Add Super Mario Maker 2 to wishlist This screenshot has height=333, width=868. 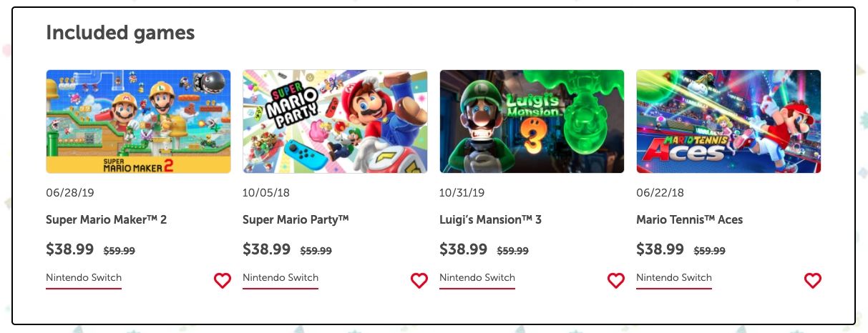pyautogui.click(x=223, y=281)
